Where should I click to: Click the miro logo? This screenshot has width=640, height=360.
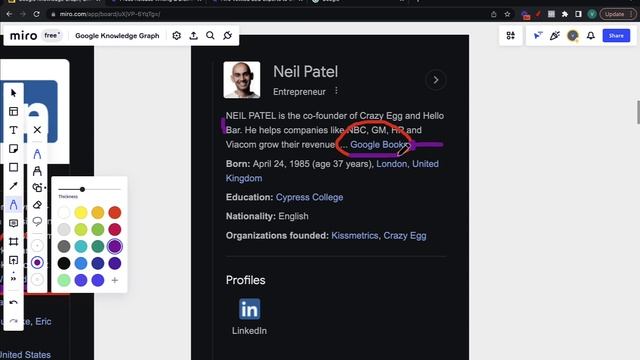click(23, 36)
